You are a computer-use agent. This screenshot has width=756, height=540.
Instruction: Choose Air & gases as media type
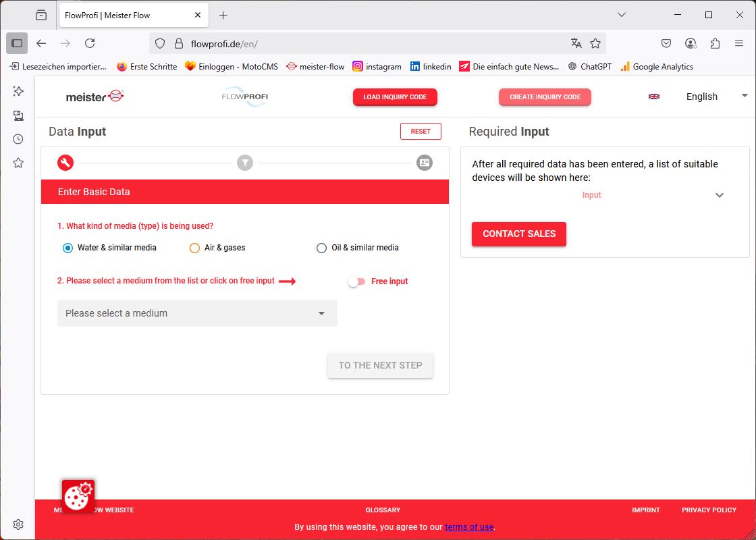coord(194,248)
